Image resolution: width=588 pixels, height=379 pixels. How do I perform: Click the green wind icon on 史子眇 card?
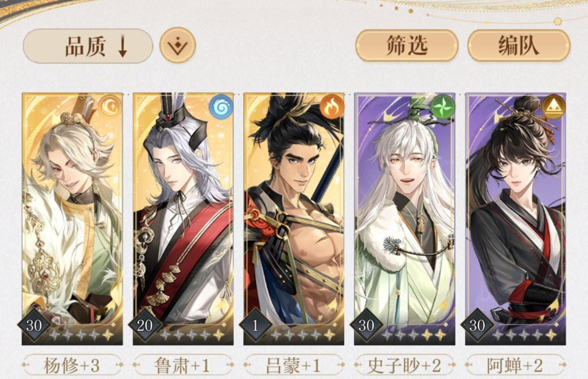coord(443,107)
